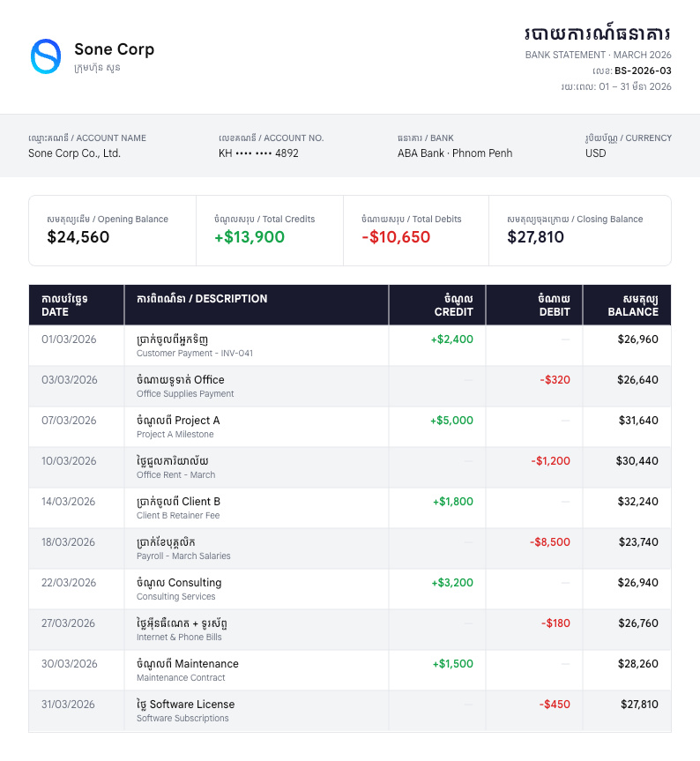Select the Closing Balance $27,810 card
The width and height of the screenshot is (700, 761).
click(x=579, y=230)
